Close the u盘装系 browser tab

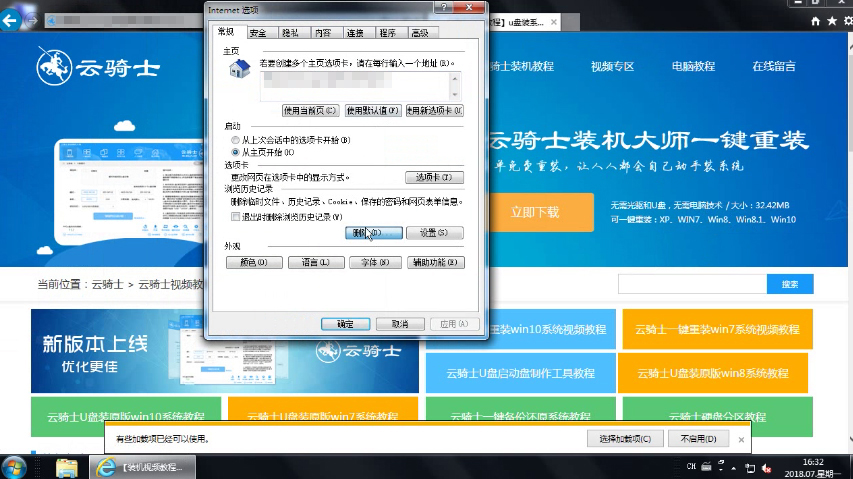553,22
